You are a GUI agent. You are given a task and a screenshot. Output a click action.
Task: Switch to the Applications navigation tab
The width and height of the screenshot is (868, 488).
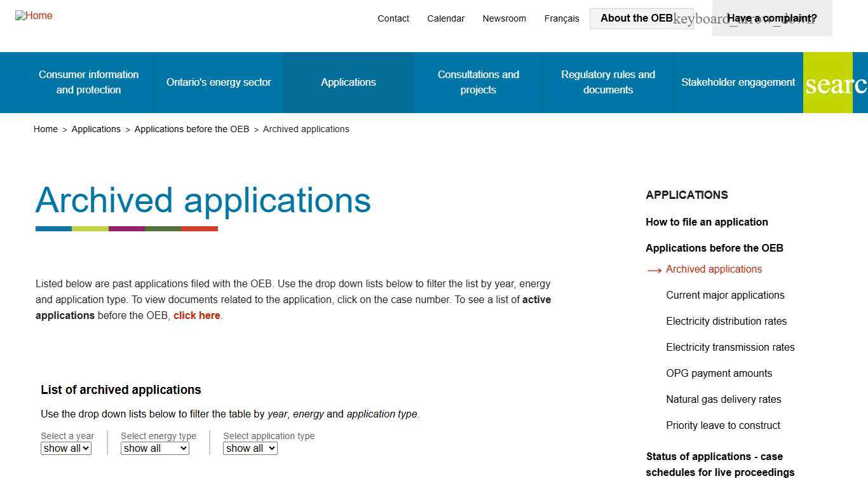[x=348, y=82]
